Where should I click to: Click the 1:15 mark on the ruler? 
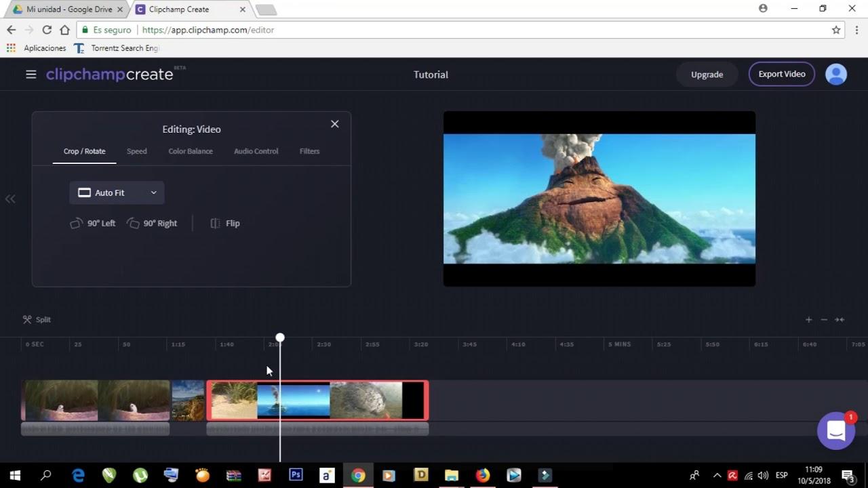pos(178,344)
